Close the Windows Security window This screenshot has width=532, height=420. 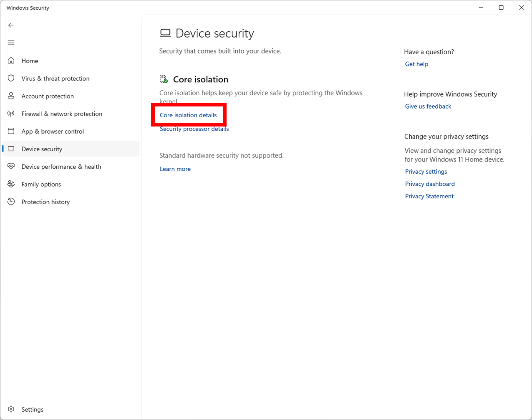pyautogui.click(x=521, y=8)
